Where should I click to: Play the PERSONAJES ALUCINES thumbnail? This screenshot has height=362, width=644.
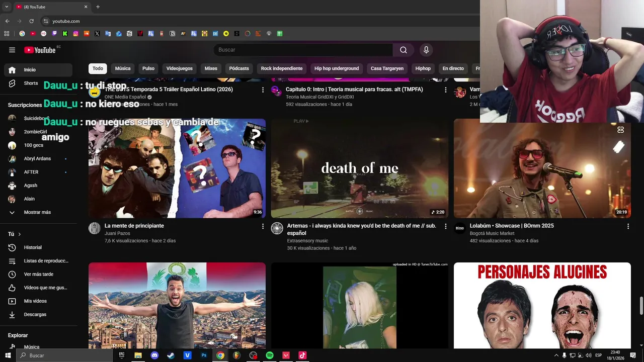coord(542,305)
